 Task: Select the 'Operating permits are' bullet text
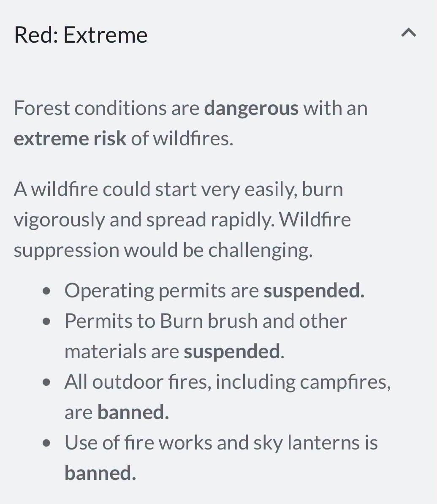coord(162,291)
